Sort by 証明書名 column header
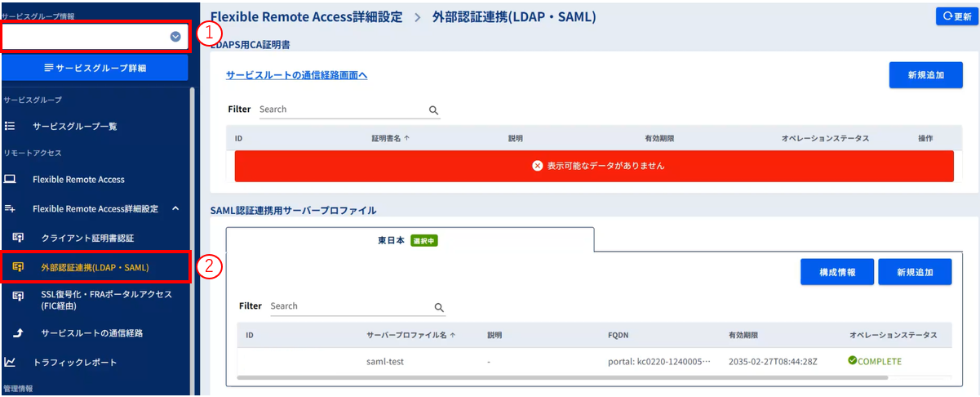 pos(390,138)
